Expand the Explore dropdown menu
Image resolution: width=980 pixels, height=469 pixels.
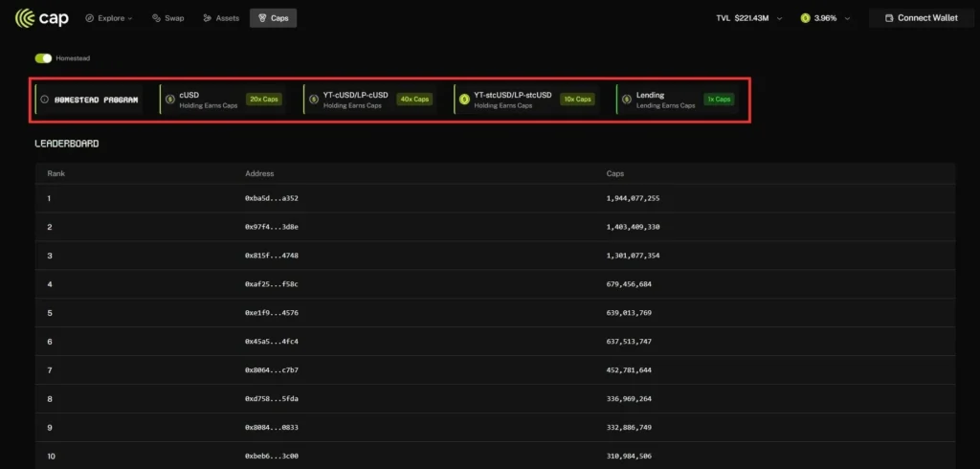tap(109, 18)
